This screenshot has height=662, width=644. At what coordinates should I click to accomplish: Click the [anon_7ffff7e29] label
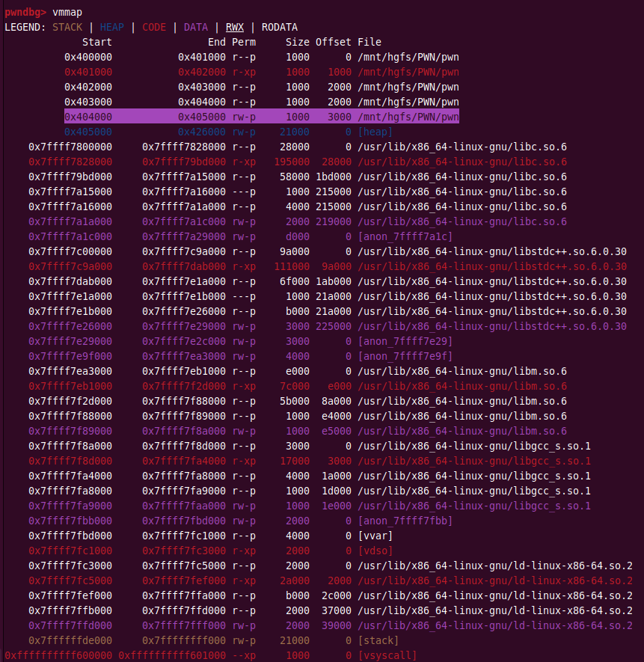coord(405,341)
